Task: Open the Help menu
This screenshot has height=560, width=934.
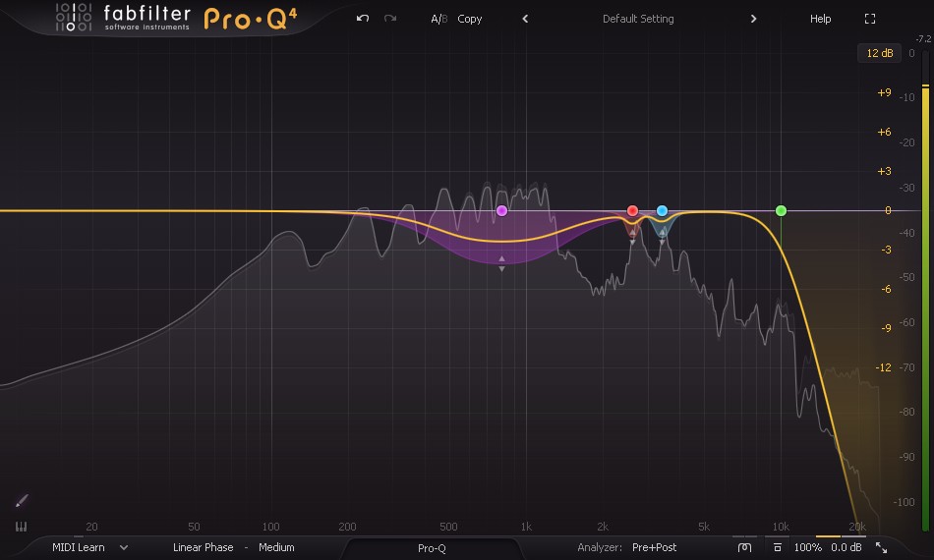Action: (x=820, y=19)
